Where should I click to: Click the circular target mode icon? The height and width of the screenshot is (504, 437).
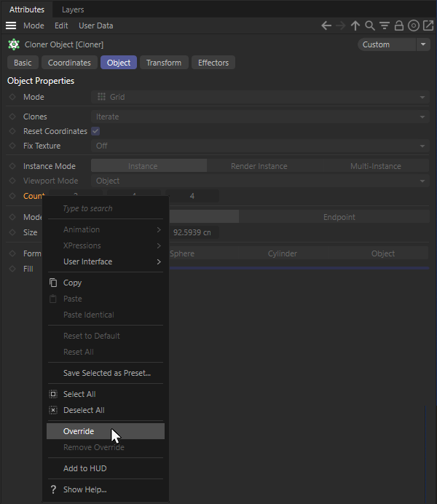414,25
